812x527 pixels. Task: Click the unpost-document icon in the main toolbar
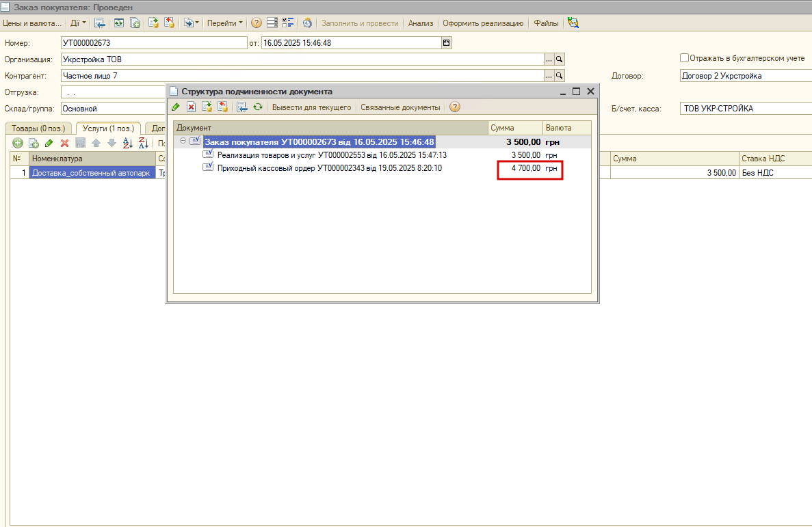click(170, 23)
